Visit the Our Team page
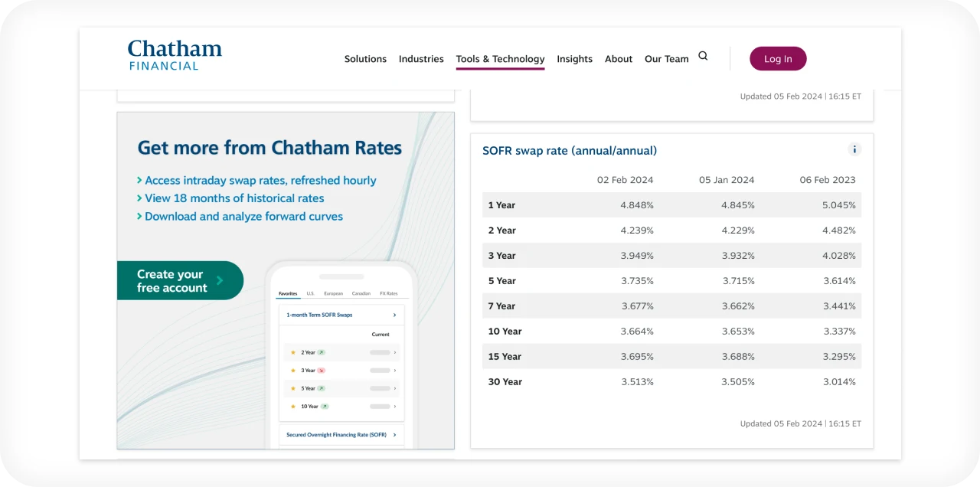Screen dimensions: 980x487 click(x=667, y=59)
